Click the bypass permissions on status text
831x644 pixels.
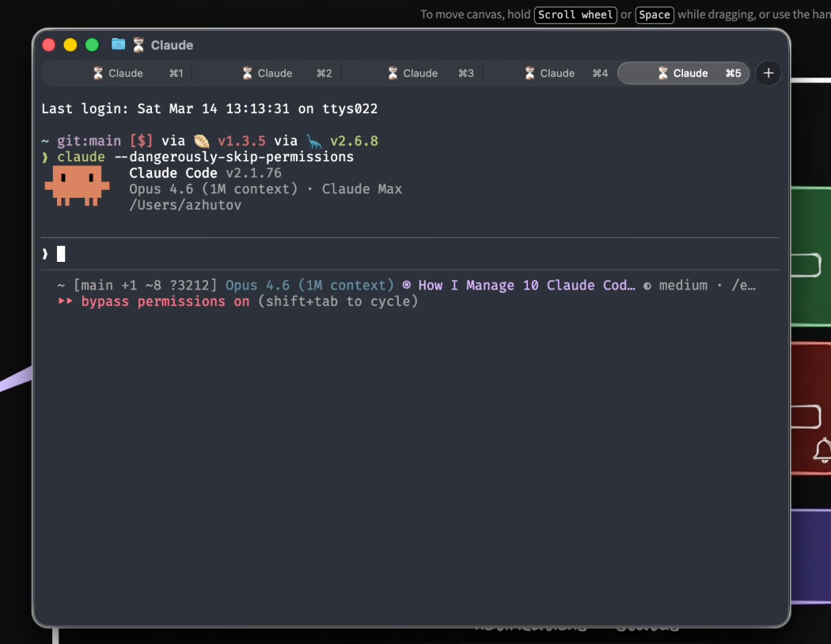[x=165, y=301]
